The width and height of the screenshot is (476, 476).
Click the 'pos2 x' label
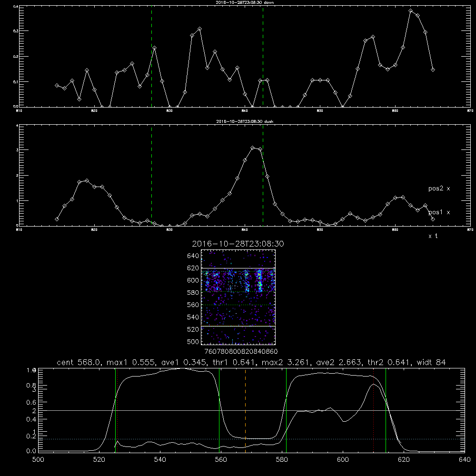pos(439,188)
